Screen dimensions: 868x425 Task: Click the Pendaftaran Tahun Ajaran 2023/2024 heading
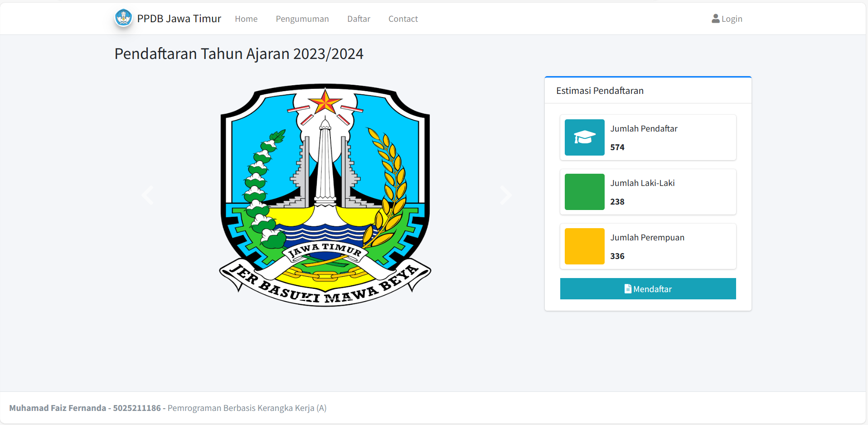[x=239, y=54]
